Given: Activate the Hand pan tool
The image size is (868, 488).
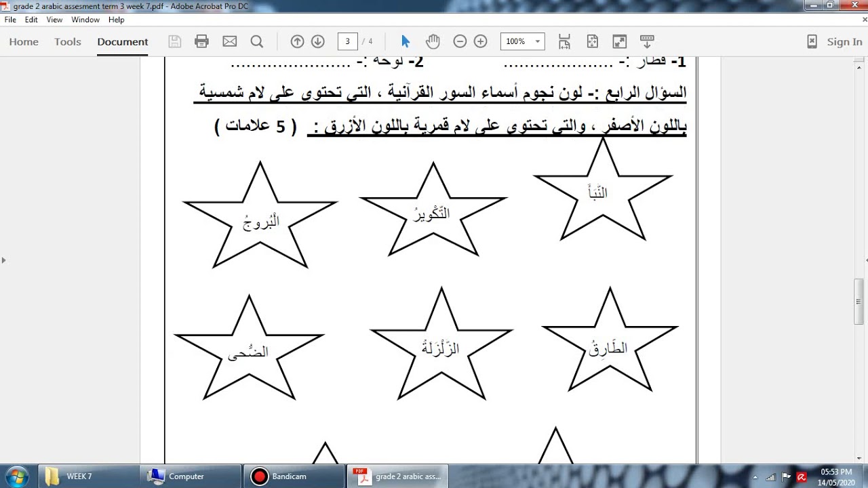Looking at the screenshot, I should tap(433, 41).
